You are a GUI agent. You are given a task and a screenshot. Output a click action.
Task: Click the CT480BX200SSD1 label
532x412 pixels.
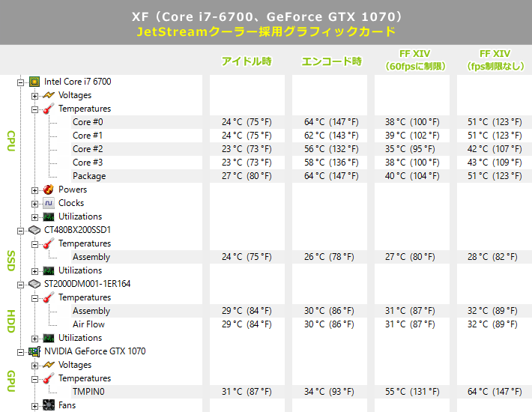[x=77, y=230]
